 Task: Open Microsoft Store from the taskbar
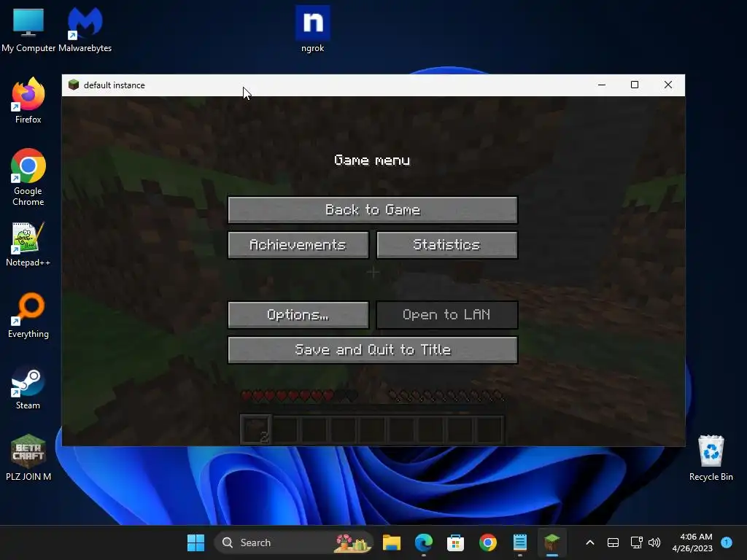pos(455,542)
